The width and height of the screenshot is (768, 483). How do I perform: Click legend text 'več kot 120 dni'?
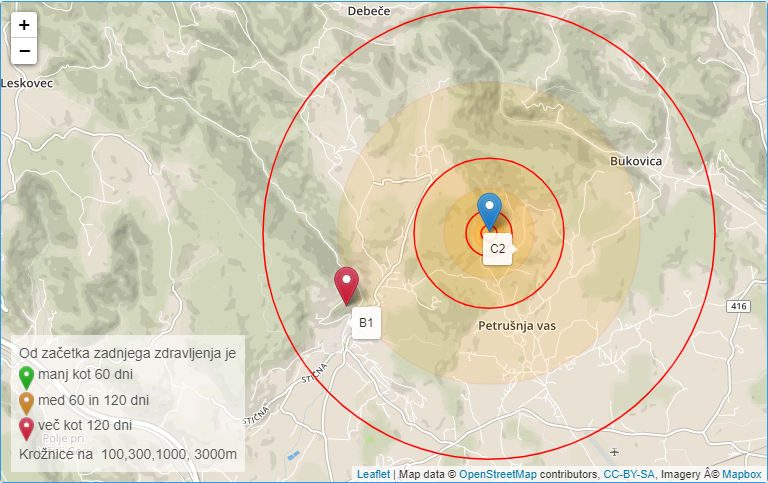[x=85, y=425]
